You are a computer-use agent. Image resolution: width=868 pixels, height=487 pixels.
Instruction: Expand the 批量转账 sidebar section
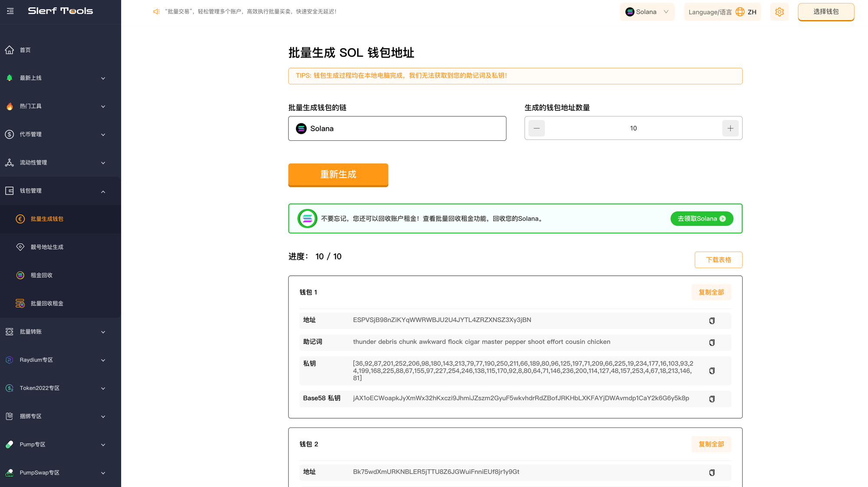[x=60, y=332]
